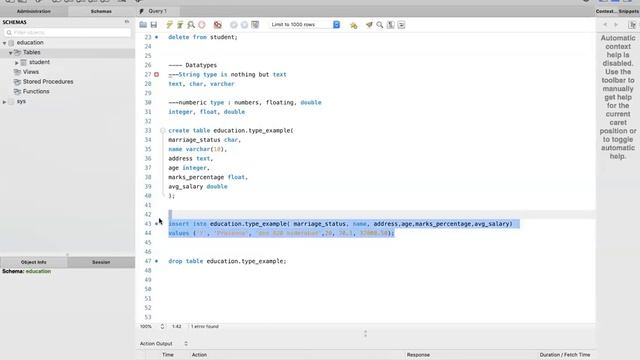Toggle the word wrap icon

(x=401, y=25)
